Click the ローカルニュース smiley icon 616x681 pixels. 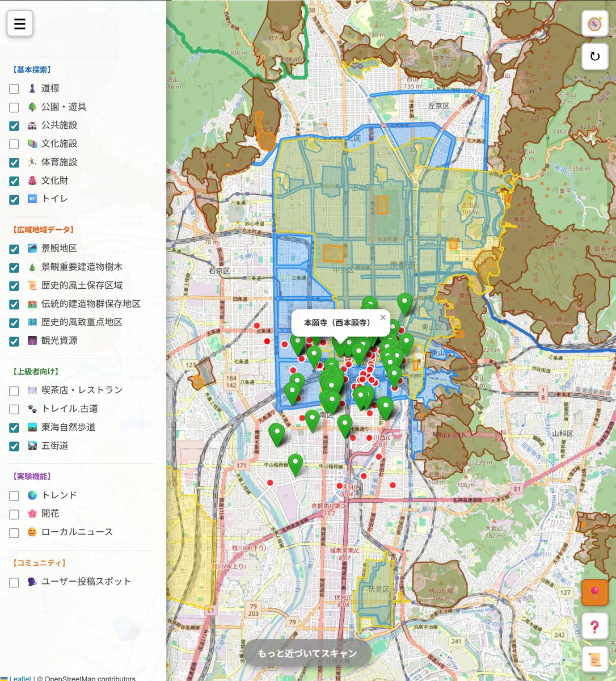point(32,532)
